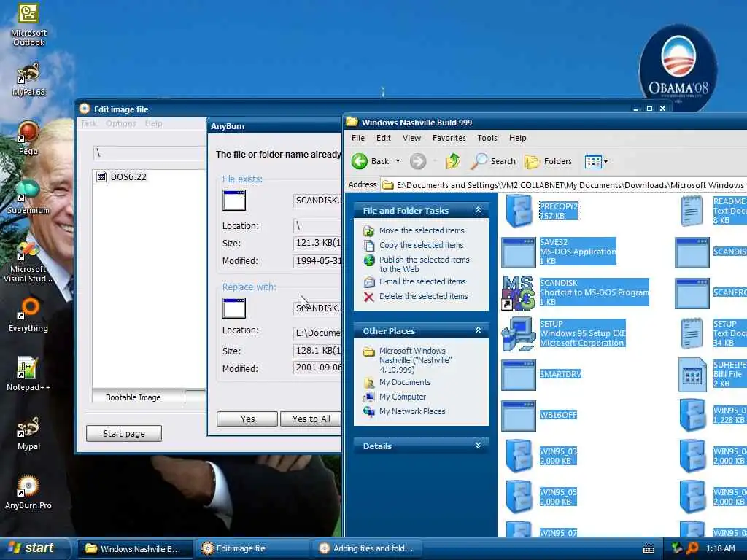Image resolution: width=747 pixels, height=560 pixels.
Task: Click Yes in the AnyBurn dialog
Action: point(247,419)
